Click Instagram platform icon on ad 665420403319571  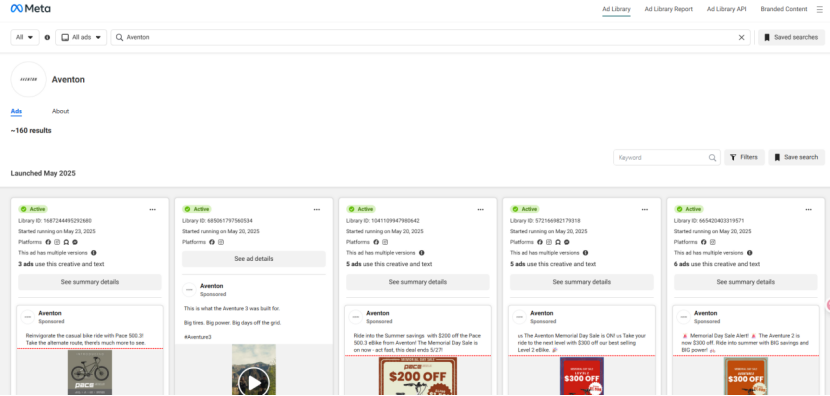pos(713,242)
